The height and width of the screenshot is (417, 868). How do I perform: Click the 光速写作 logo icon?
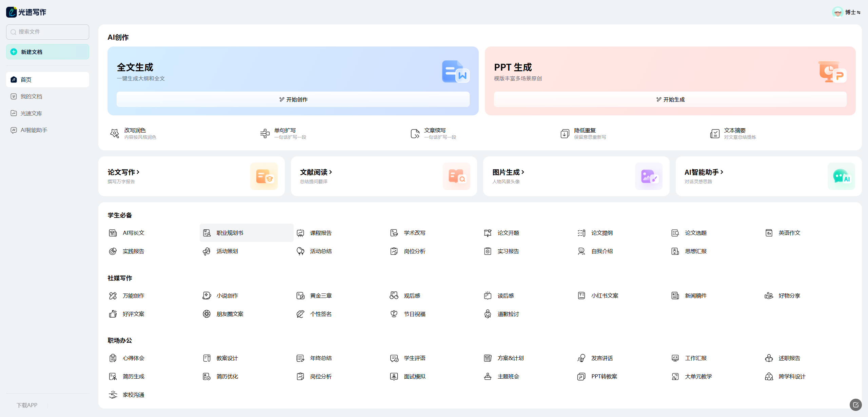[11, 12]
